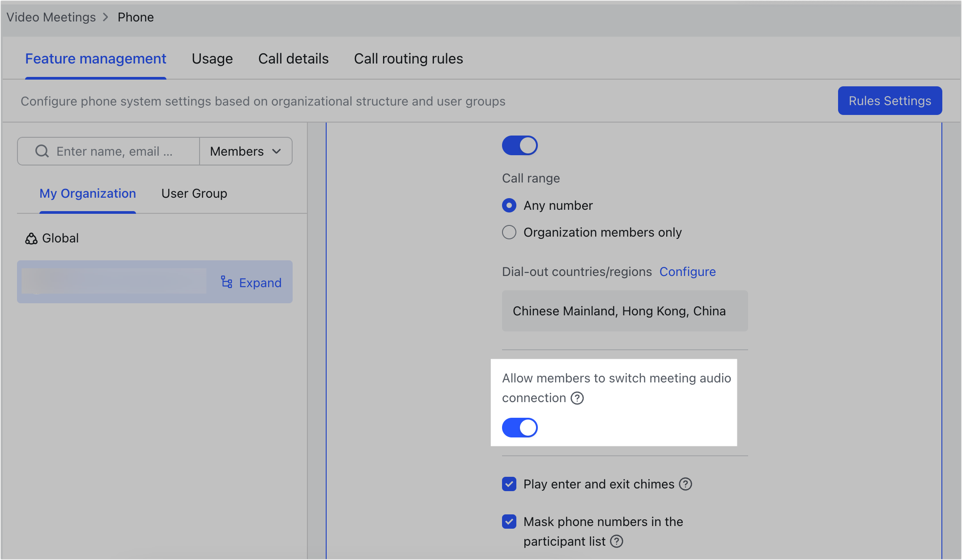962x560 pixels.
Task: Expand the highlighted organization entry
Action: 260,282
